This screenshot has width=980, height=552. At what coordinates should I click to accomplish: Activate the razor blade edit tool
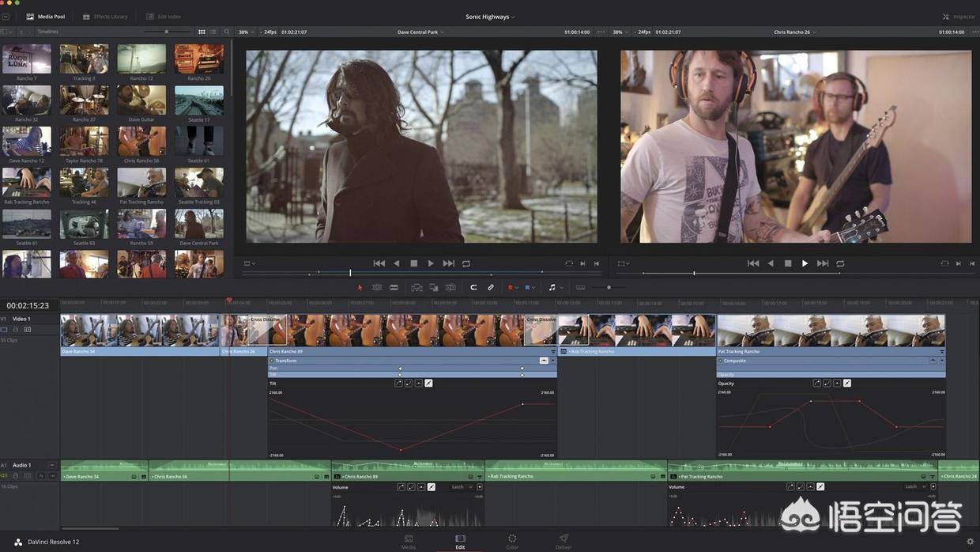click(x=394, y=288)
